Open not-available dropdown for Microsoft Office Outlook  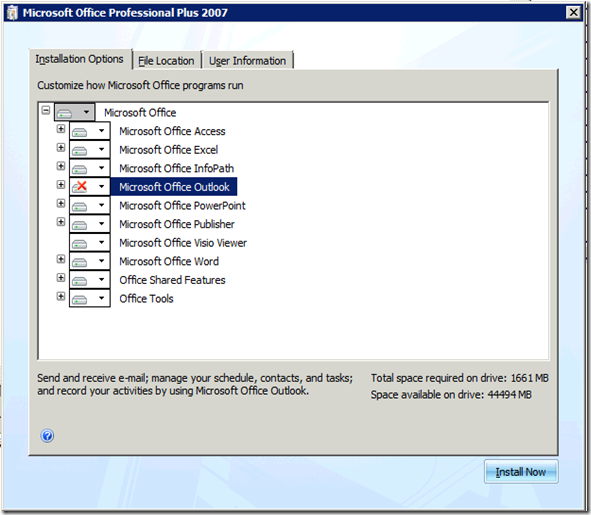[x=90, y=186]
